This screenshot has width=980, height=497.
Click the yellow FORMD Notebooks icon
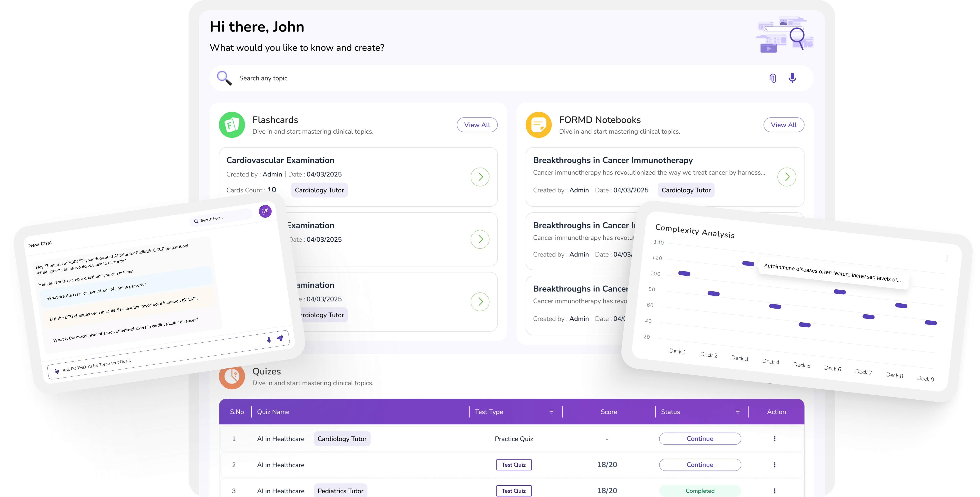click(x=538, y=125)
